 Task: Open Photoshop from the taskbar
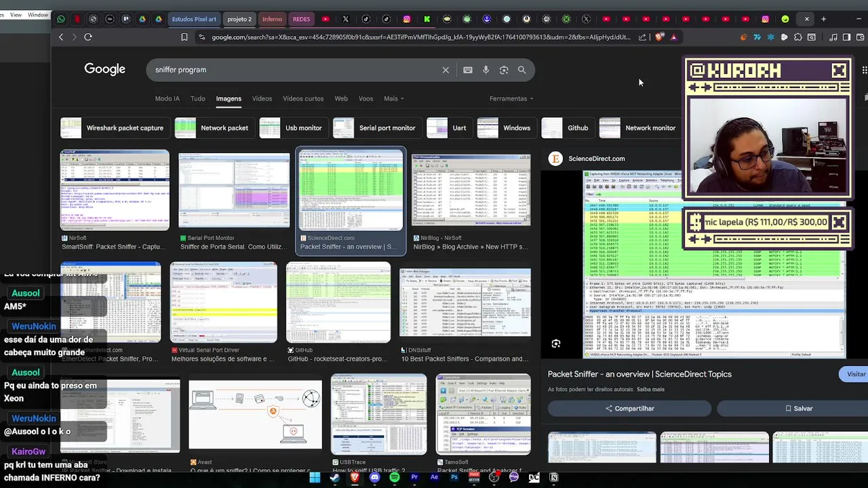(454, 477)
